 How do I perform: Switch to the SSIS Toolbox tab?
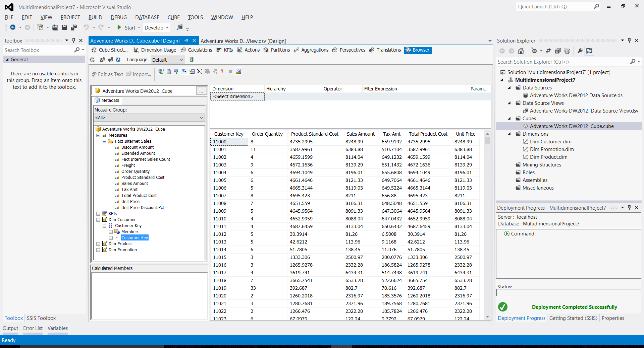41,318
